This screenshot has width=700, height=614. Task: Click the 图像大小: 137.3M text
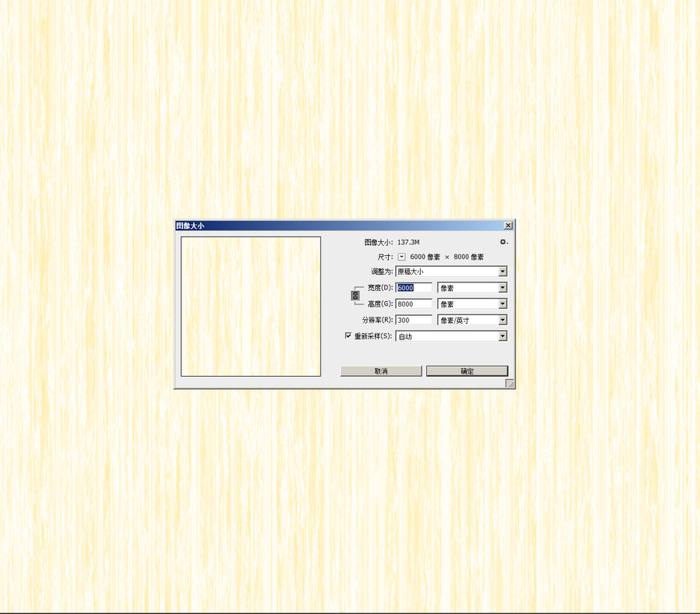click(391, 242)
